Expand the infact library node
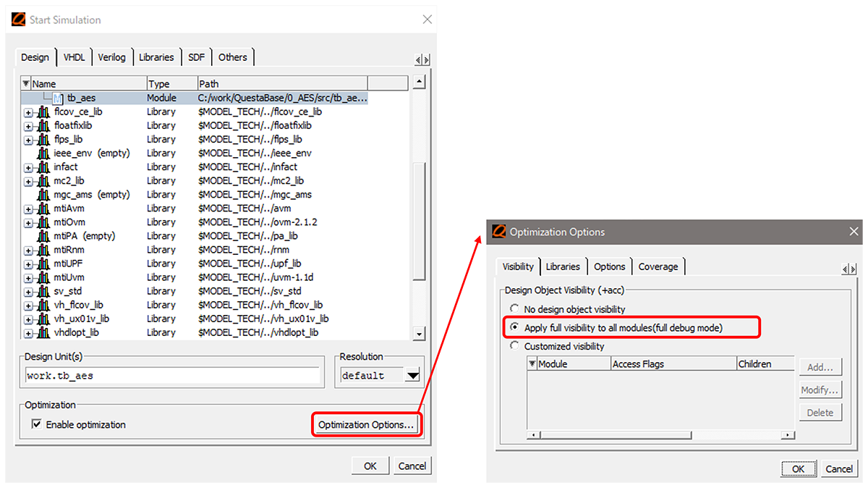This screenshot has height=488, width=868. pos(28,168)
